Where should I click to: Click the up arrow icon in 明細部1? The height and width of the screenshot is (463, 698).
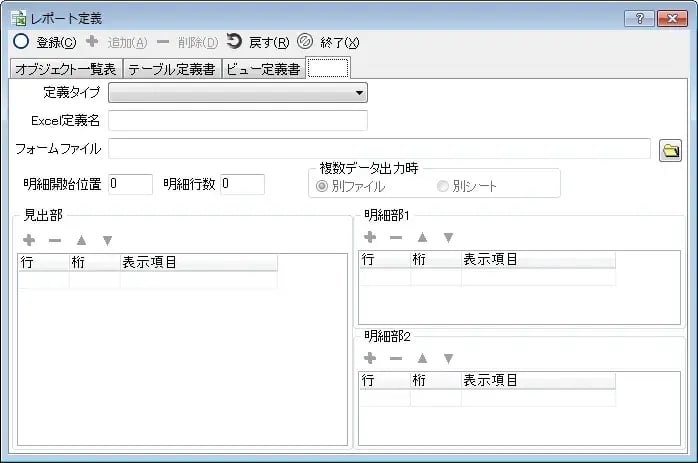422,237
